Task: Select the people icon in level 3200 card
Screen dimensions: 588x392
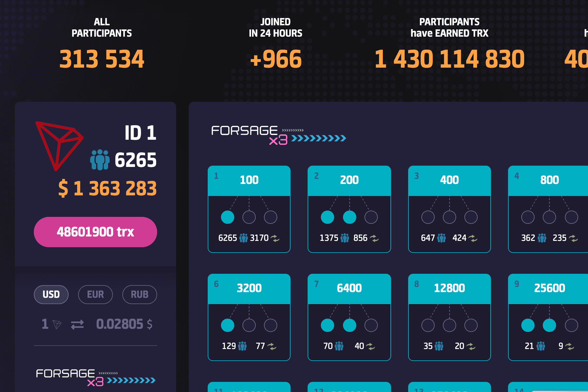Action: [242, 346]
